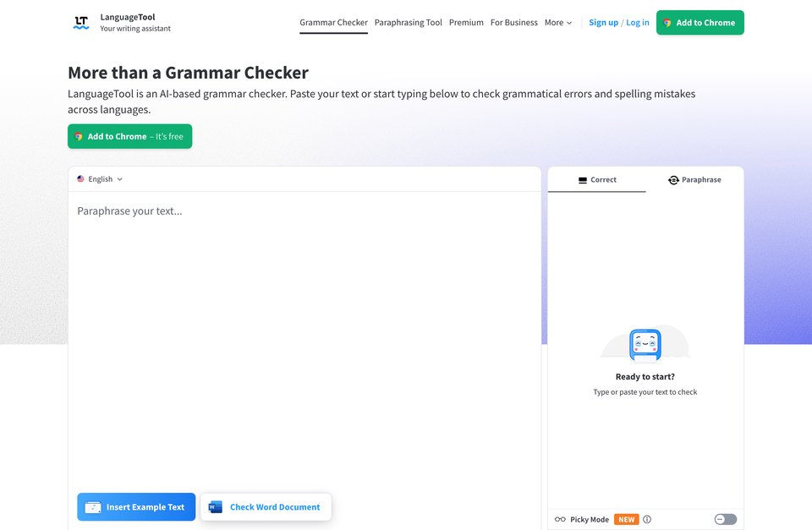Click the Paraphrase arrows icon

coord(673,179)
